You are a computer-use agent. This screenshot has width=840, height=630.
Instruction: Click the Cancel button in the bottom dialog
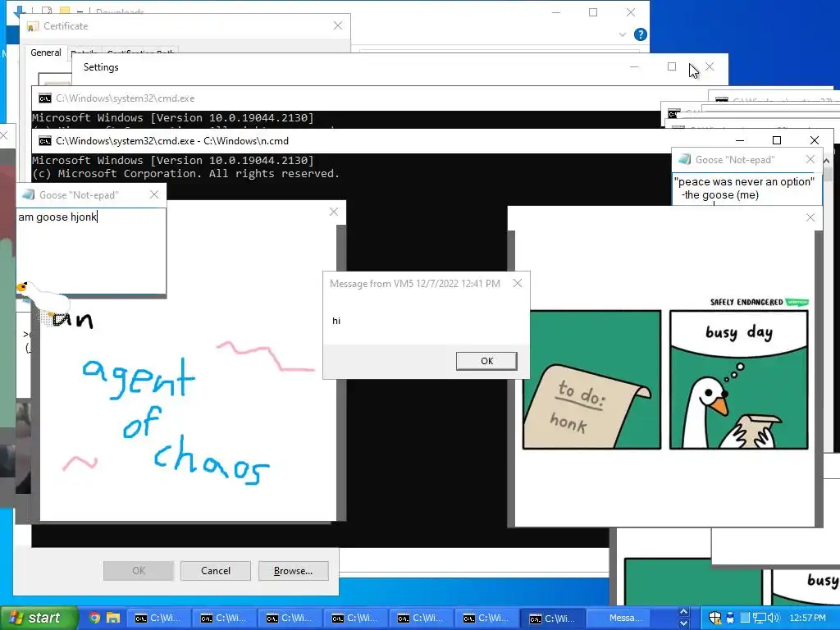pos(216,571)
